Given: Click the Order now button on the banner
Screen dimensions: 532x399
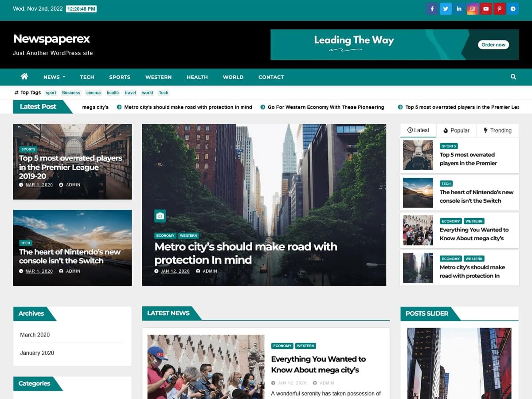Looking at the screenshot, I should coord(493,44).
